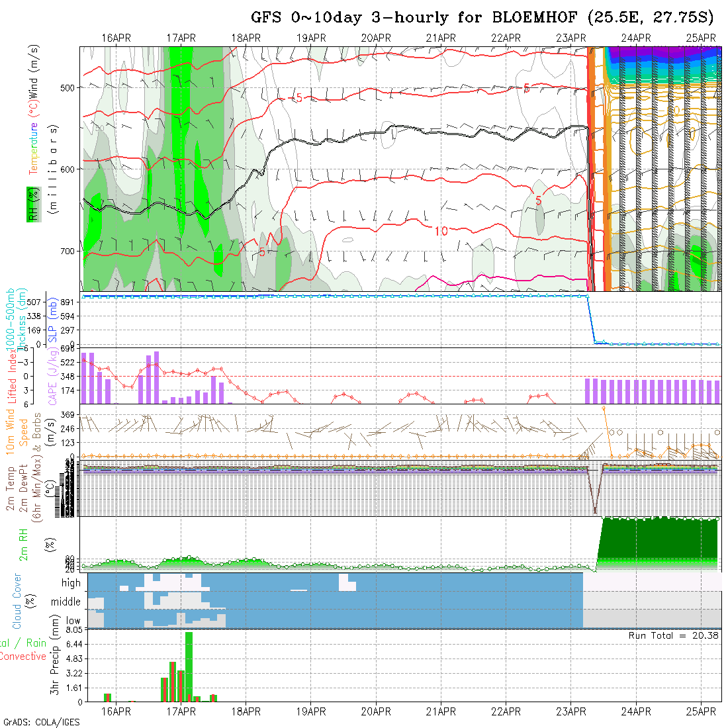The width and height of the screenshot is (728, 728).
Task: Click the red '10' temperature contour label
Action: [441, 231]
